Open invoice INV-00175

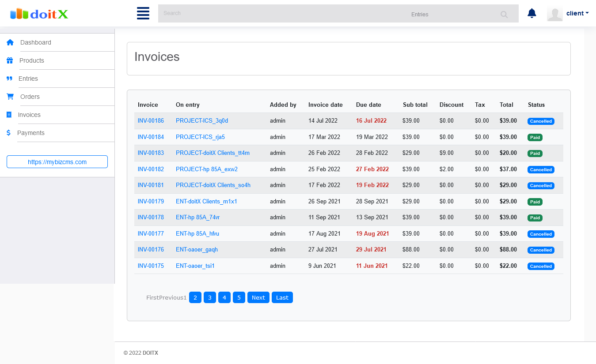(151, 266)
